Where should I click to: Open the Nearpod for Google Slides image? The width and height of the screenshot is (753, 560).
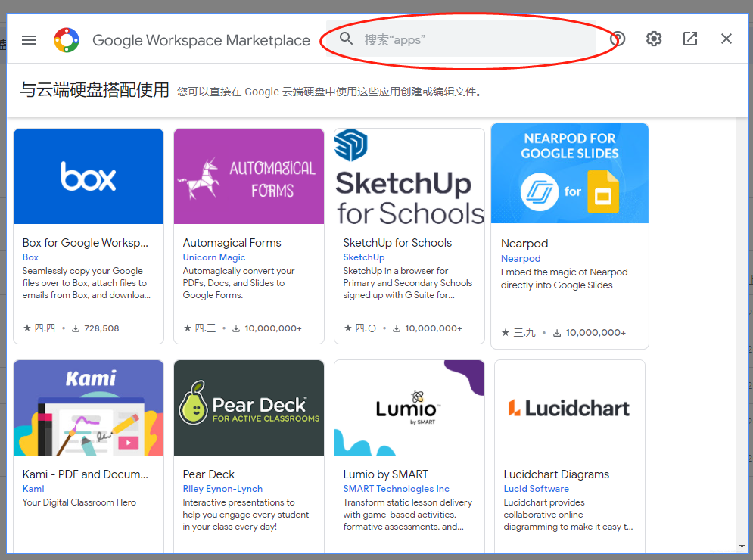click(x=570, y=173)
